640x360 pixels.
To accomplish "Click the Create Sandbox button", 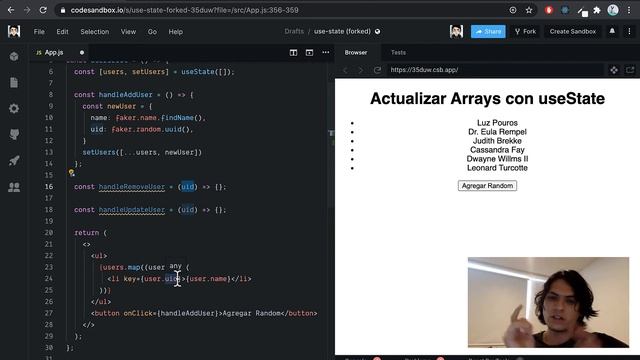I will click(573, 31).
